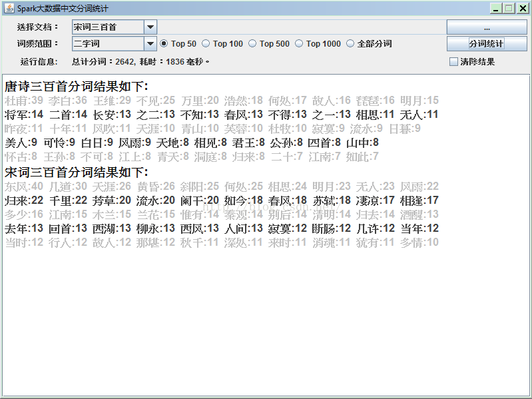Viewport: 532px width, 399px height.
Task: Click the Java icon in the title bar
Action: coord(9,8)
